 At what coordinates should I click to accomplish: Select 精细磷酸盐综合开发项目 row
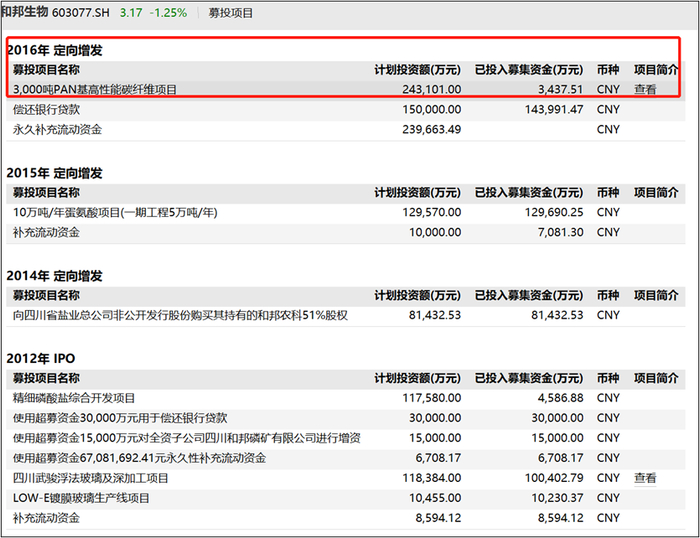pos(346,398)
